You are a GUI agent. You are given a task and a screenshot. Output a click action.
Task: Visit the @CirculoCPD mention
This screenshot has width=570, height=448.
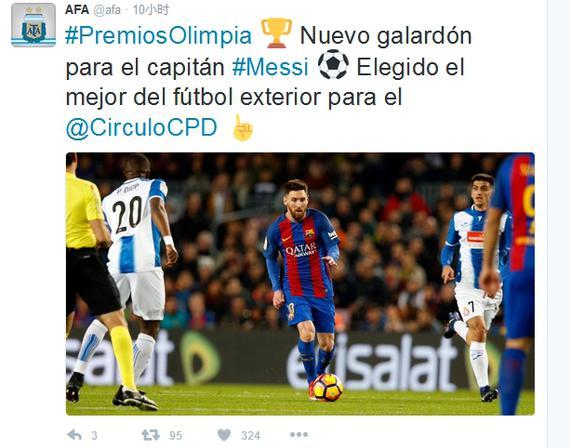pos(141,128)
